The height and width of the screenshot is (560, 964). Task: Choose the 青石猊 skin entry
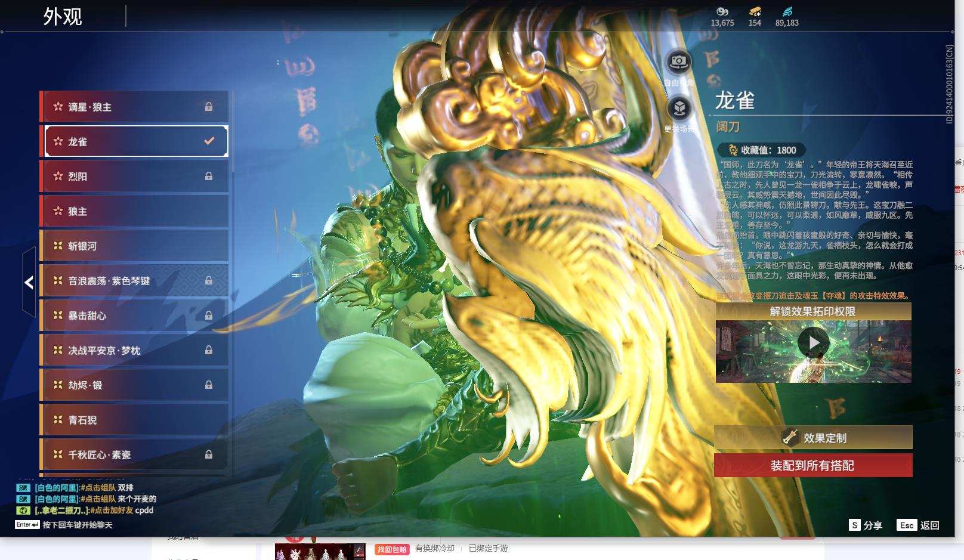(135, 420)
